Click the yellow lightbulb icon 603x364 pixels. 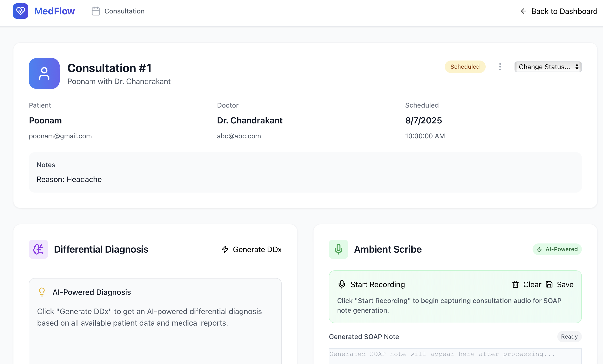click(x=42, y=292)
